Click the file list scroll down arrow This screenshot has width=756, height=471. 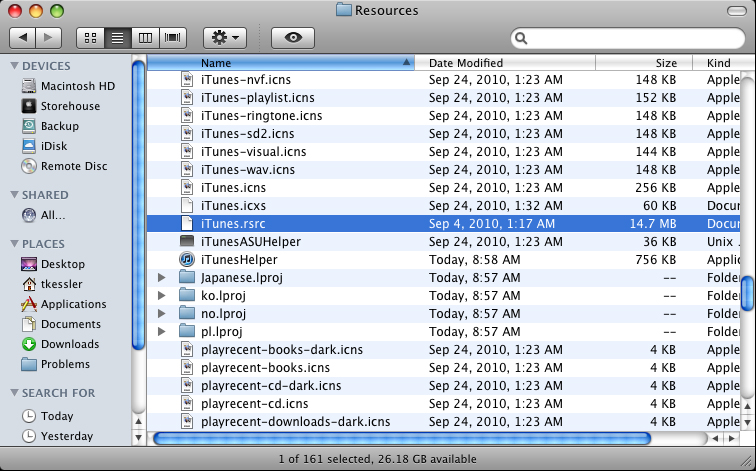coord(747,423)
